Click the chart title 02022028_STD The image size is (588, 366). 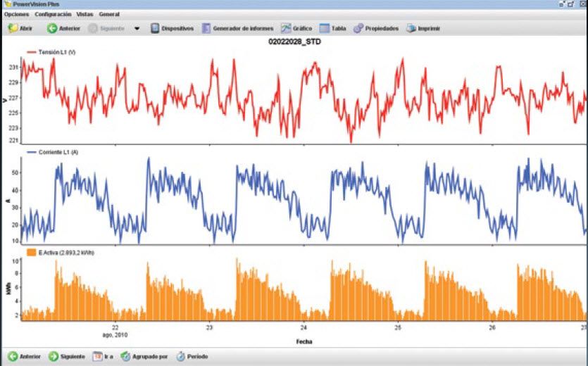click(294, 42)
